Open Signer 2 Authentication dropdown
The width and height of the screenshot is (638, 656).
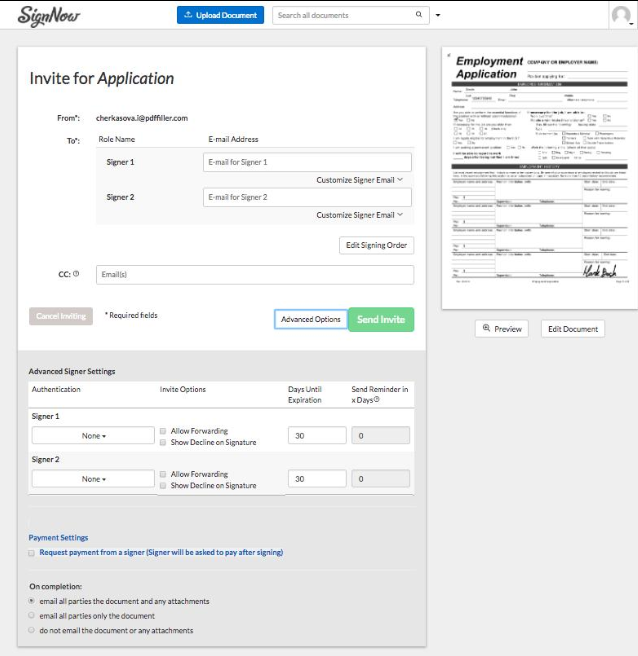point(93,479)
